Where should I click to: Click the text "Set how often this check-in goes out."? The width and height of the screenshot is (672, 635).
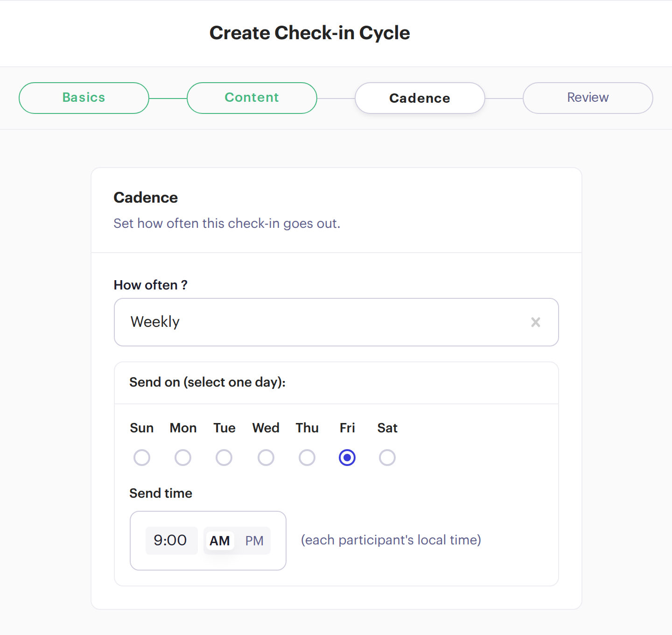click(227, 224)
